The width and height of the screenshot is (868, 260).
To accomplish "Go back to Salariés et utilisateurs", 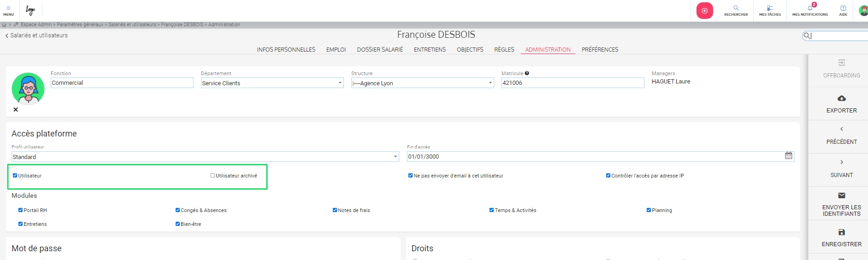I will pyautogui.click(x=36, y=35).
